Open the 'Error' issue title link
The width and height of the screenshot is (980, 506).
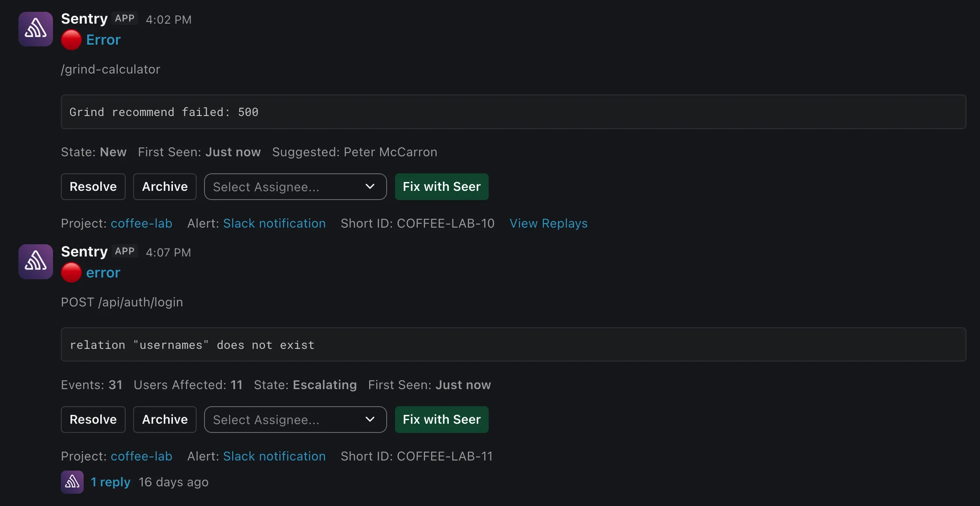(x=103, y=40)
